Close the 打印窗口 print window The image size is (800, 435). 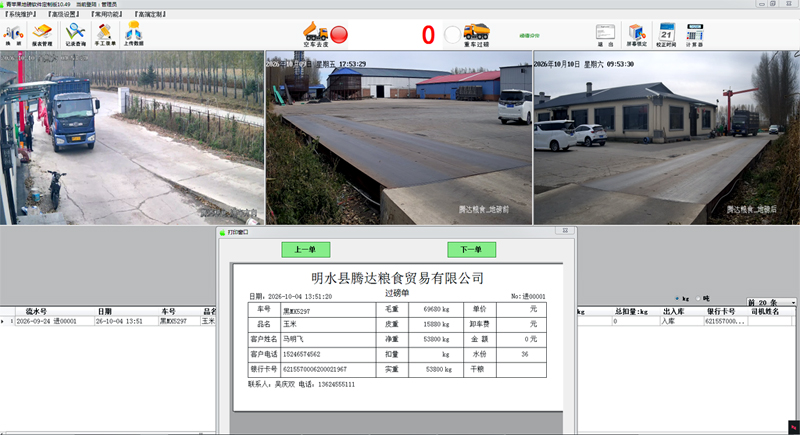pos(565,231)
